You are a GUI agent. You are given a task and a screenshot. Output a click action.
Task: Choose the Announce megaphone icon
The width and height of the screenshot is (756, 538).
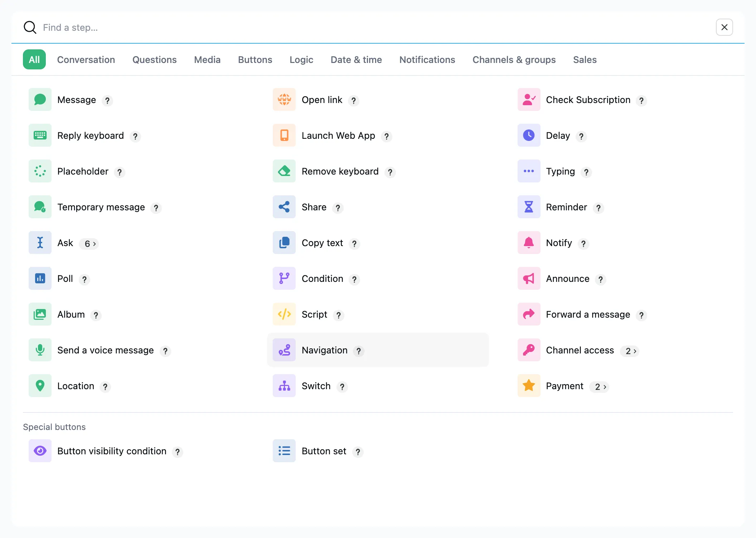point(529,278)
